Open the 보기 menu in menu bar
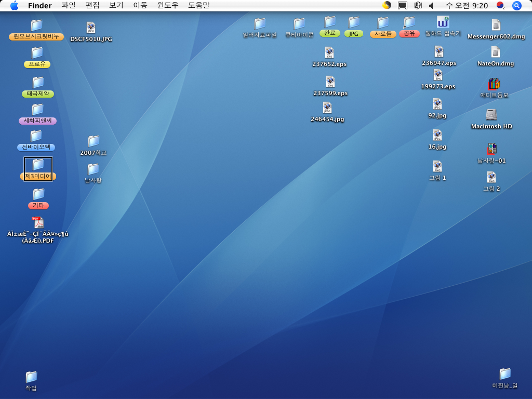The height and width of the screenshot is (399, 532). tap(116, 6)
